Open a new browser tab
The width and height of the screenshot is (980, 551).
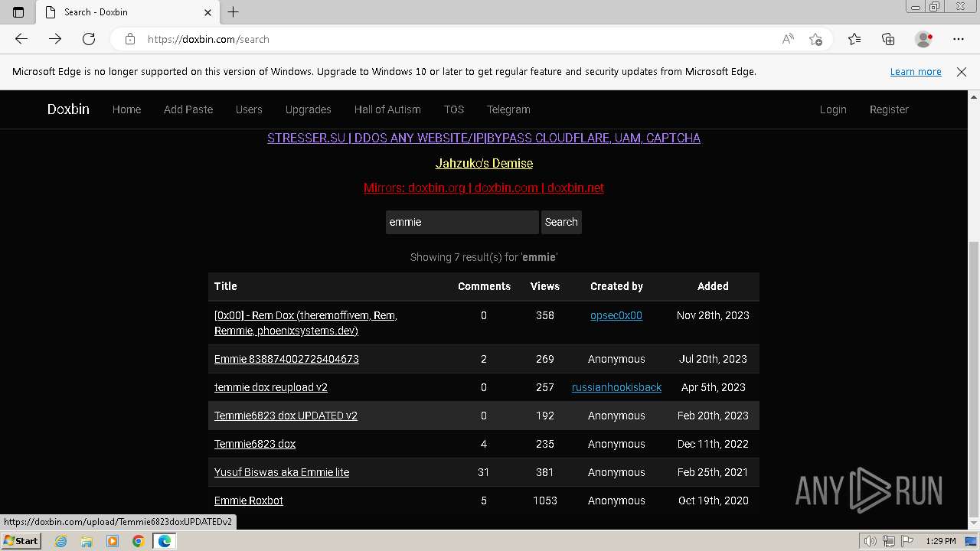pos(234,12)
